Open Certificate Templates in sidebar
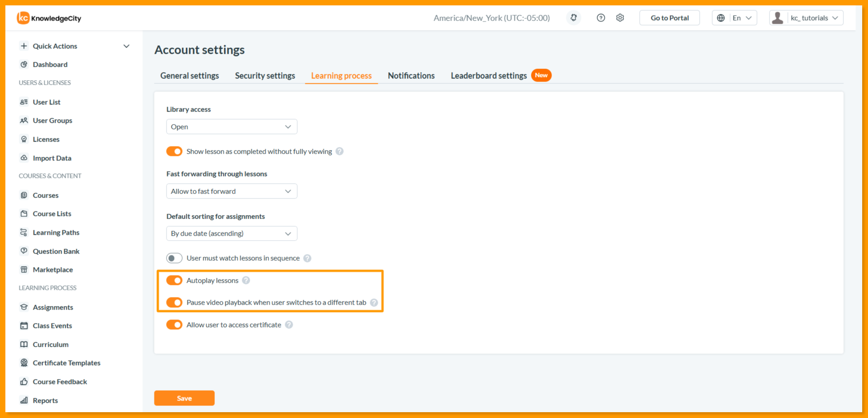868x418 pixels. [x=66, y=362]
